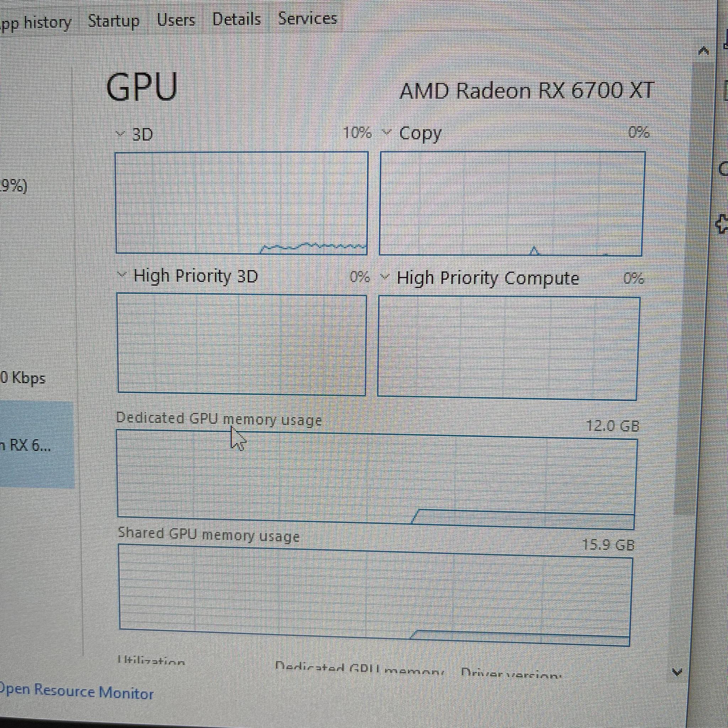Open the High Priority Compute dropdown
Viewport: 728px width, 728px height.
point(385,276)
